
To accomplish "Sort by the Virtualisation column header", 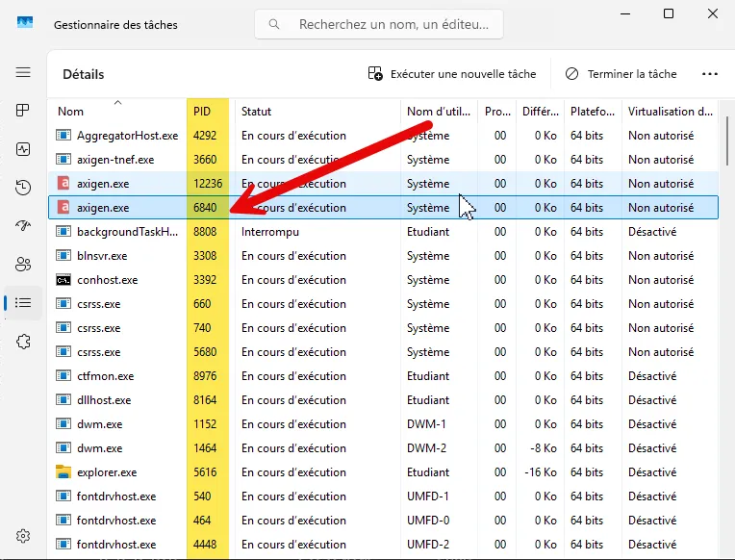I will pos(670,112).
